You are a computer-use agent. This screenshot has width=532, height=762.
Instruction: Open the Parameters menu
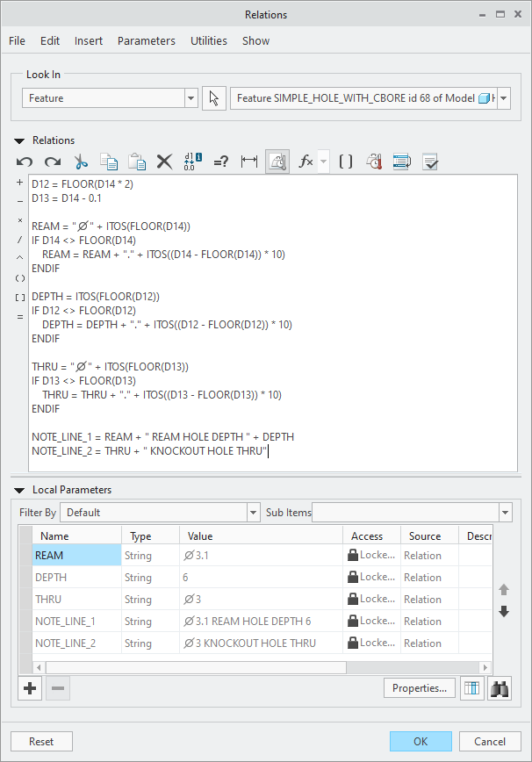[146, 40]
